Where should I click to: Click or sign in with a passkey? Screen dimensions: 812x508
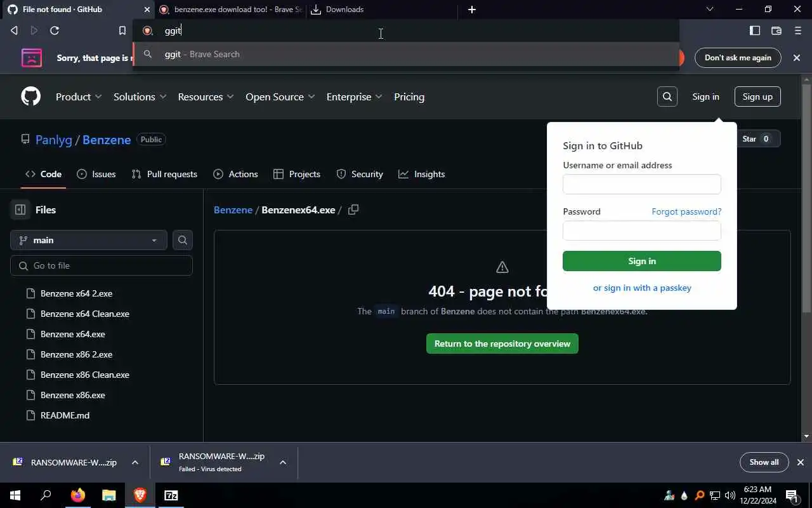pos(642,288)
